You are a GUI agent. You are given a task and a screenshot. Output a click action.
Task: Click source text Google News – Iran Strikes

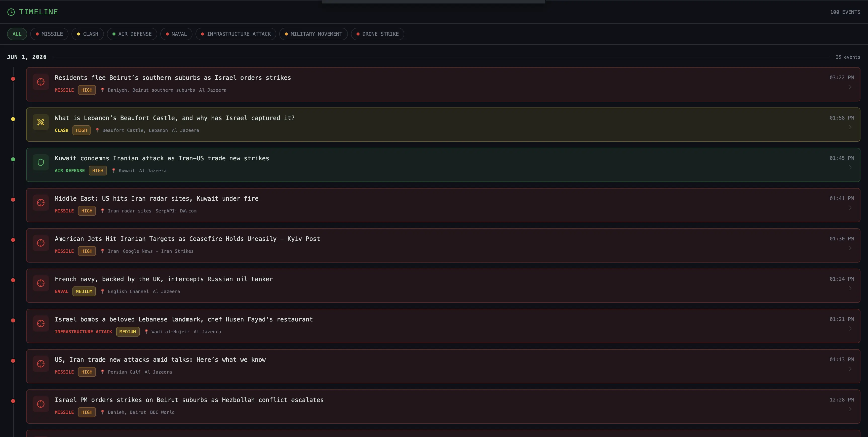[x=158, y=251]
